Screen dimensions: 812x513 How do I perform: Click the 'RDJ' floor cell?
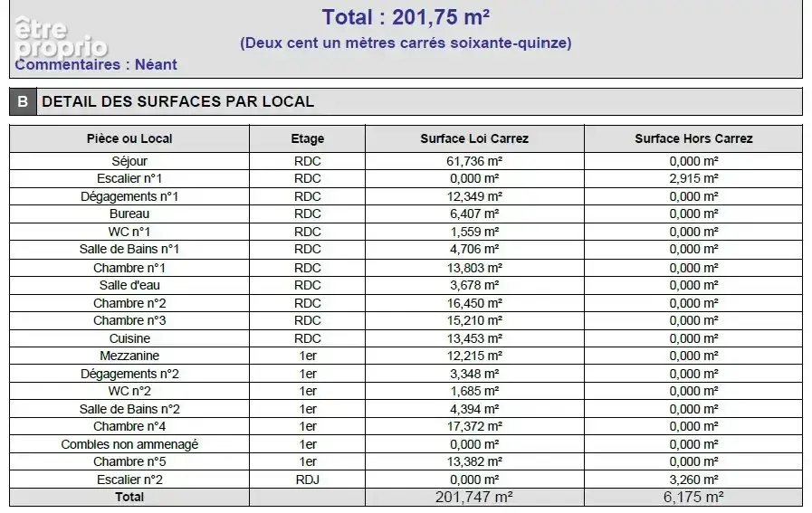308,480
